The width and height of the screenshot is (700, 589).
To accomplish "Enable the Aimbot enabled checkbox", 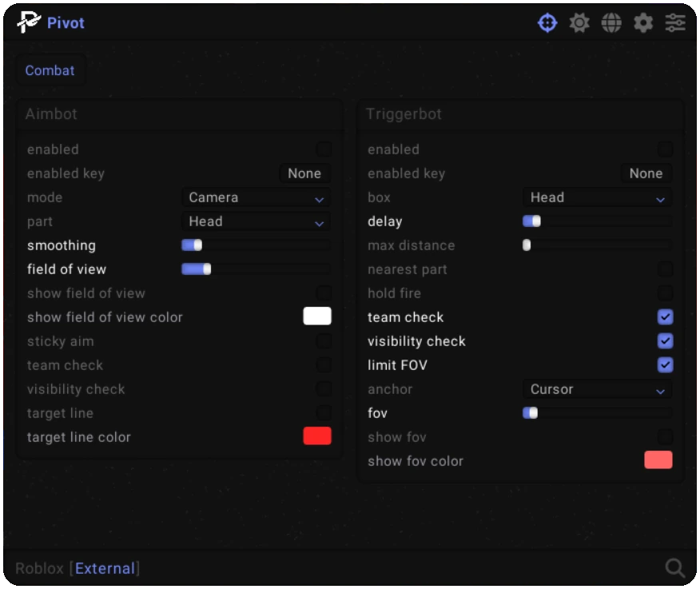I will click(324, 149).
